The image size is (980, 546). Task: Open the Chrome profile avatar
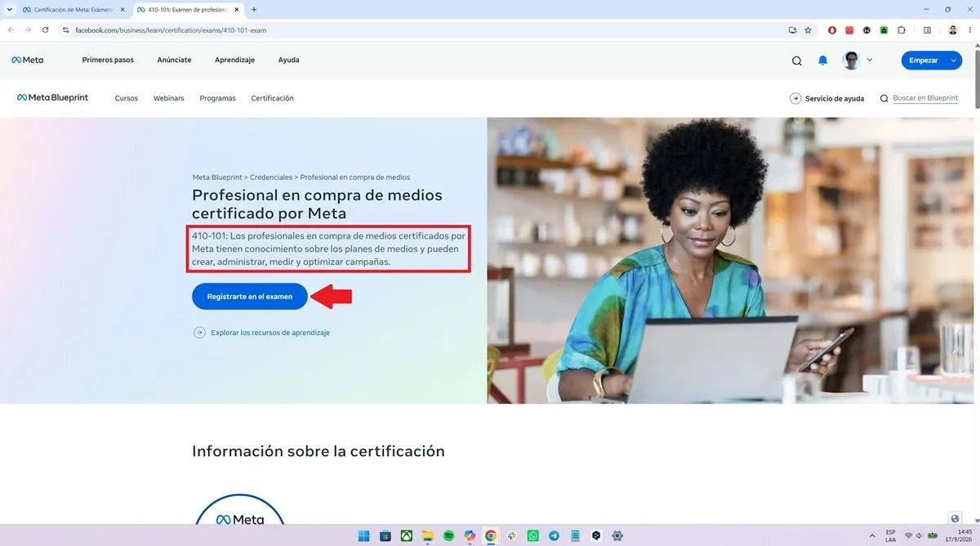point(952,29)
